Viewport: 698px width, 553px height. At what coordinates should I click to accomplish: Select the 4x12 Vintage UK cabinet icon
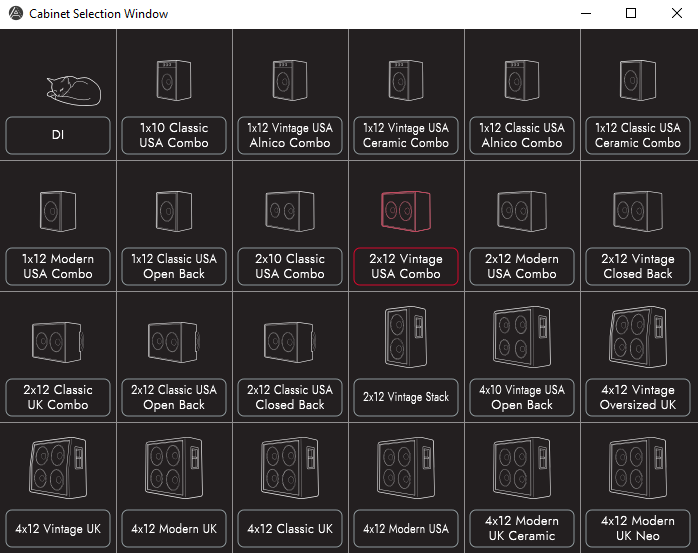click(58, 468)
